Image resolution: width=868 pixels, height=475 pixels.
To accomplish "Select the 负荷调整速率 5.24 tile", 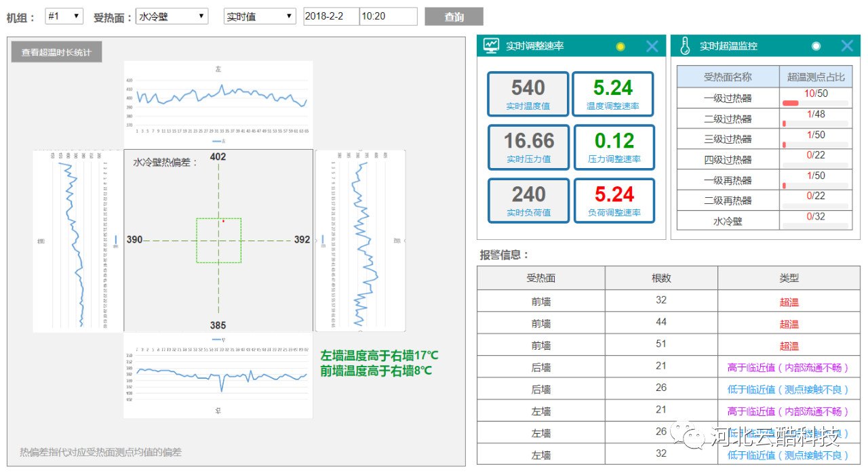I will tap(614, 201).
